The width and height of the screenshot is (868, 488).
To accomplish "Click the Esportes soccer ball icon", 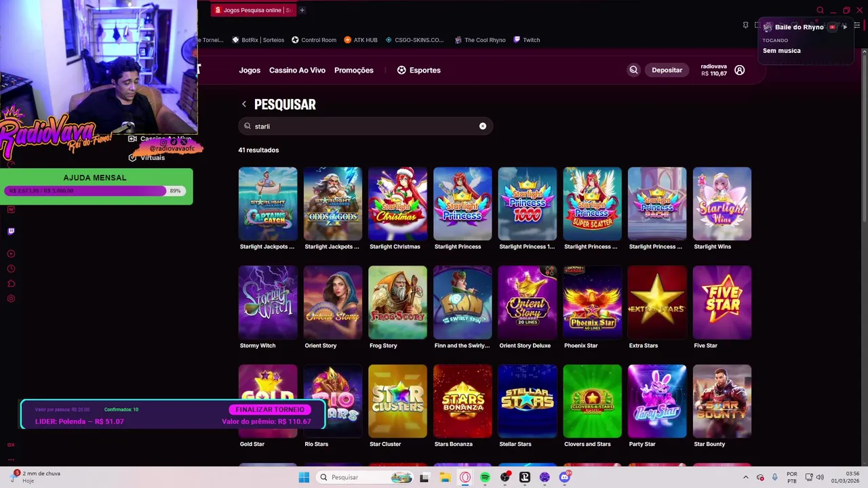I will coord(401,70).
